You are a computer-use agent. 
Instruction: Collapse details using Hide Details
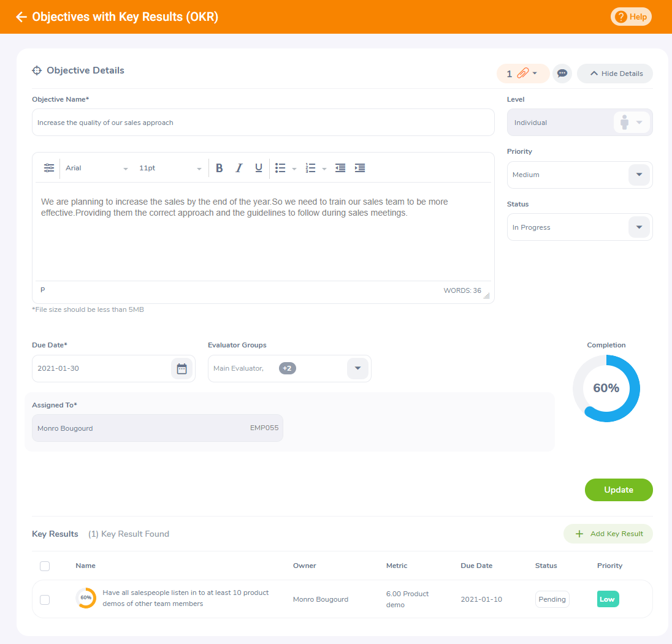click(614, 73)
